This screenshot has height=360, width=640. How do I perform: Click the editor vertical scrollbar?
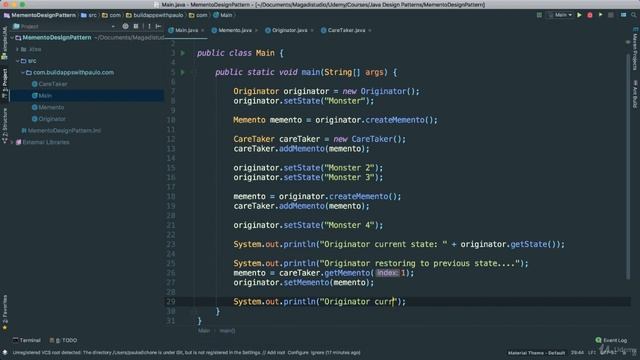point(628,167)
